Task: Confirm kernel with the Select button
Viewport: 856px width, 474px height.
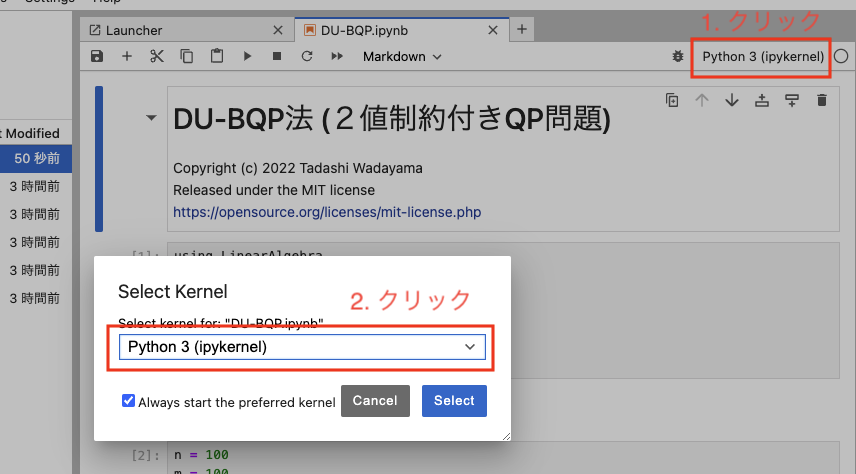Action: click(454, 401)
